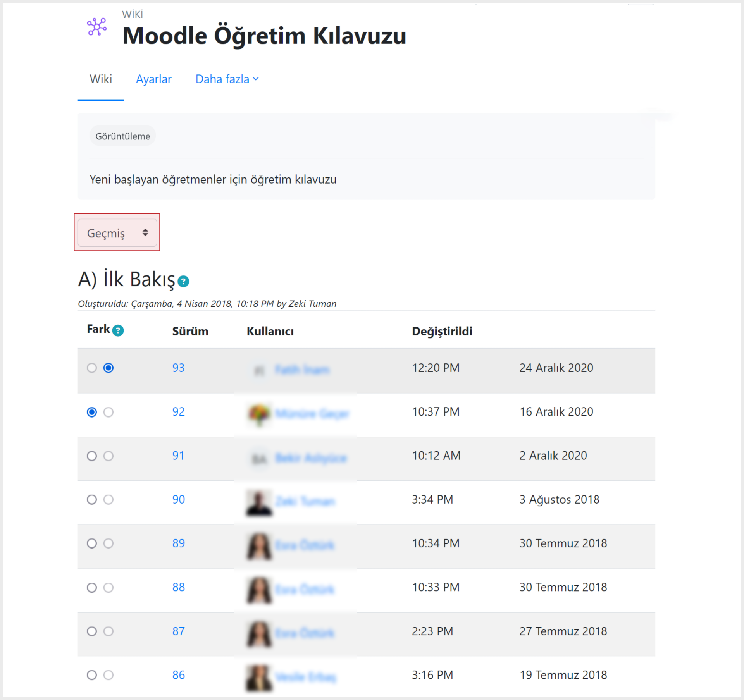Click the Sürüm column header

click(x=190, y=331)
